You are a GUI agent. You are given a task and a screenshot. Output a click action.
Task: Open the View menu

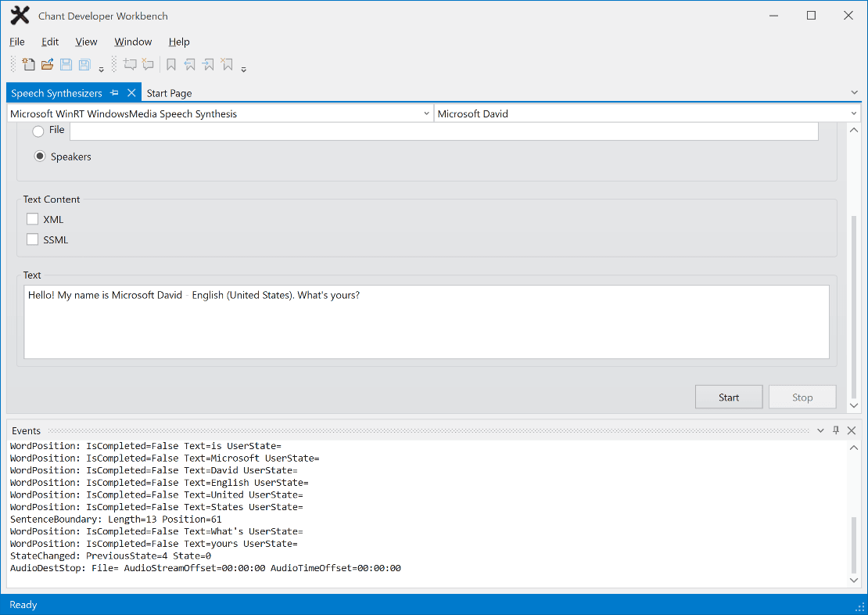coord(86,41)
